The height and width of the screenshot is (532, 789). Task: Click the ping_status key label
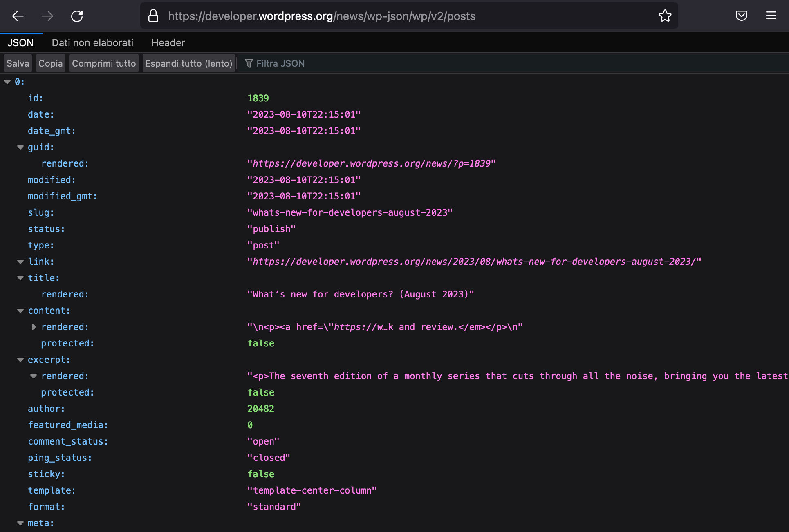click(60, 458)
